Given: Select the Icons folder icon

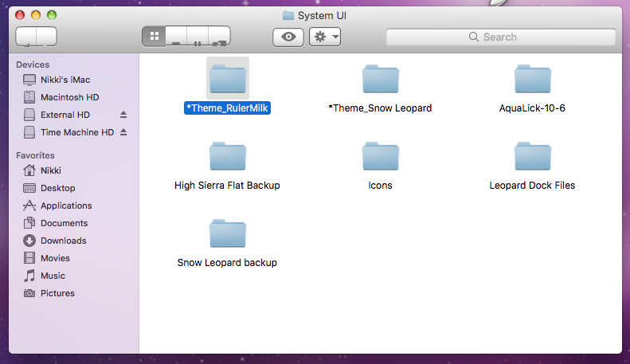Looking at the screenshot, I should tap(381, 156).
